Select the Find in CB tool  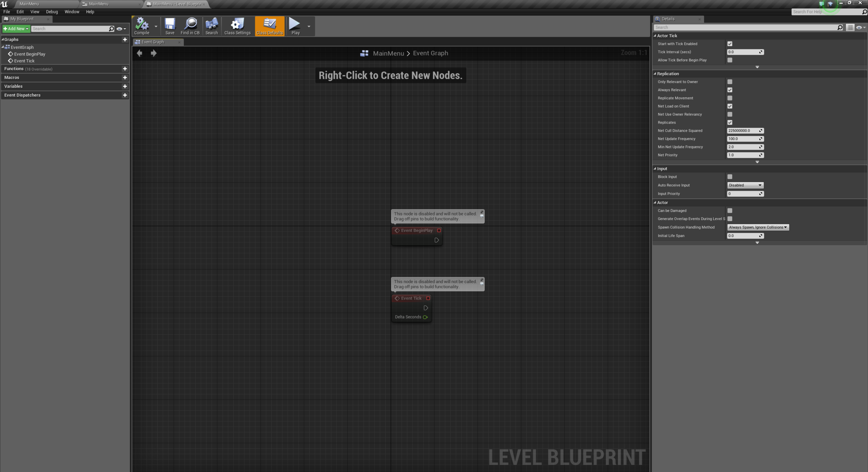191,26
